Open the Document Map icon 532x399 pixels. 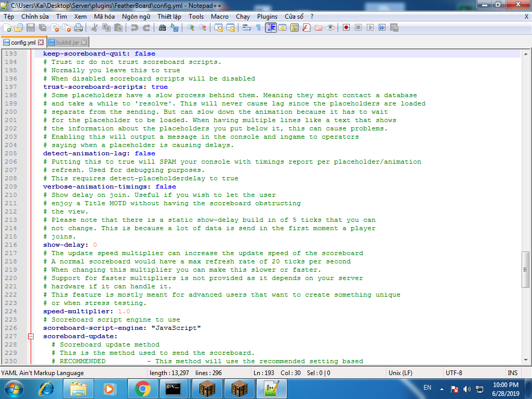(295, 28)
